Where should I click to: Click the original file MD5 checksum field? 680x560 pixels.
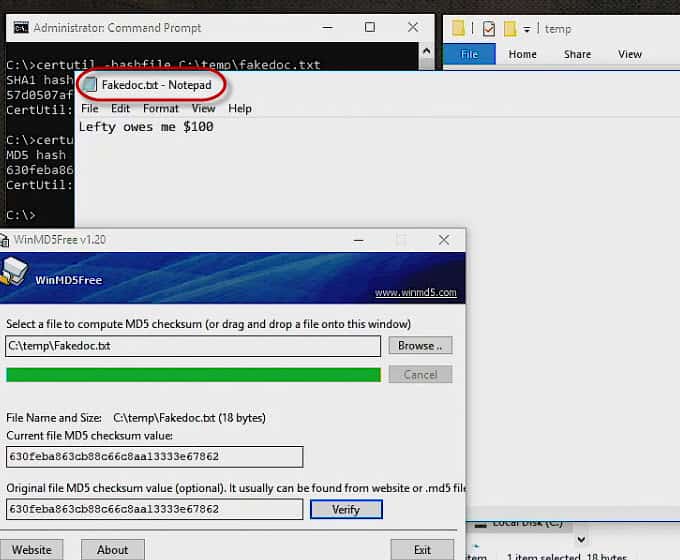[154, 509]
